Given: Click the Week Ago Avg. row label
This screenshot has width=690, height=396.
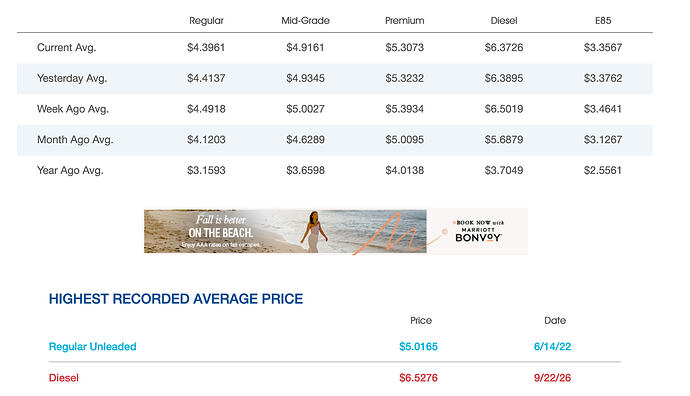Looking at the screenshot, I should [x=73, y=109].
